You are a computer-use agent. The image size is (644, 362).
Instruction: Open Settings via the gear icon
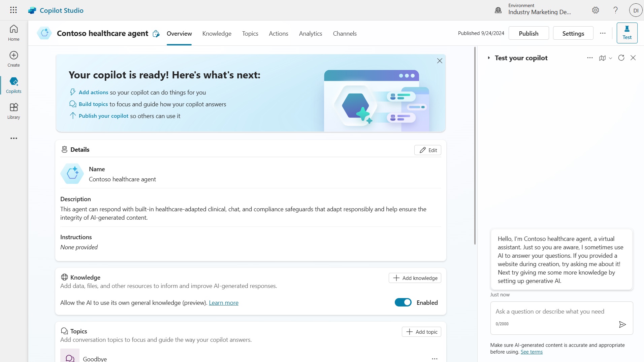tap(595, 10)
